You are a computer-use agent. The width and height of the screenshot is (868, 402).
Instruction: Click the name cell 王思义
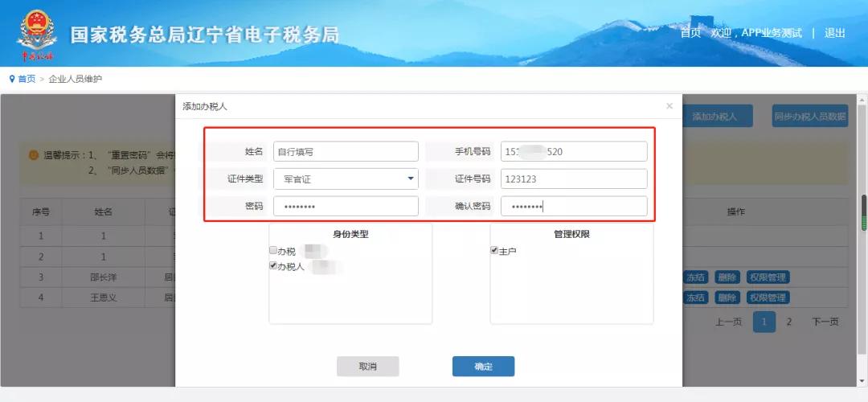[x=104, y=297]
